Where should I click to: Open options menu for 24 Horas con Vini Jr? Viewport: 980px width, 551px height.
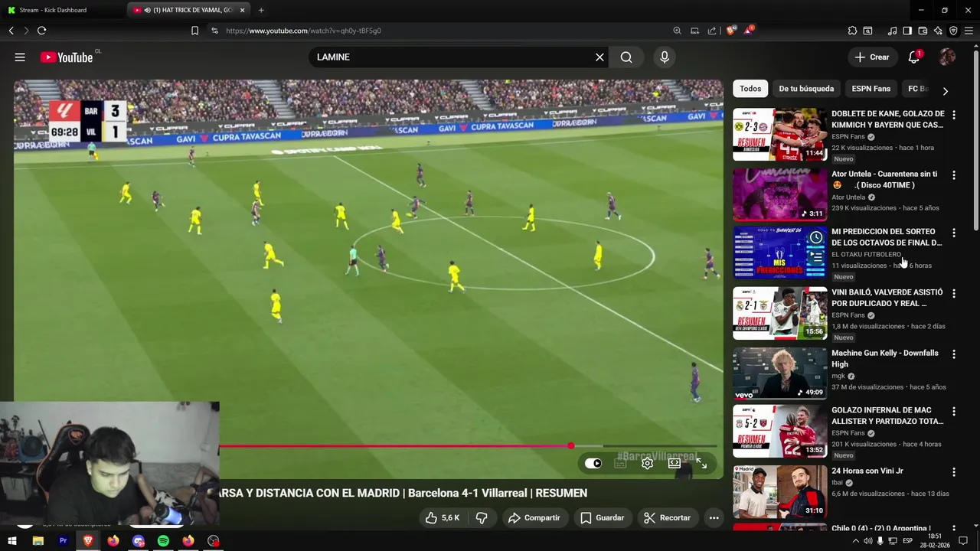click(953, 472)
